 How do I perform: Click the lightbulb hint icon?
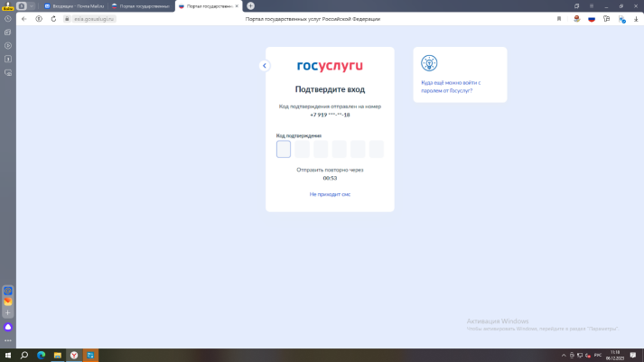click(x=429, y=63)
